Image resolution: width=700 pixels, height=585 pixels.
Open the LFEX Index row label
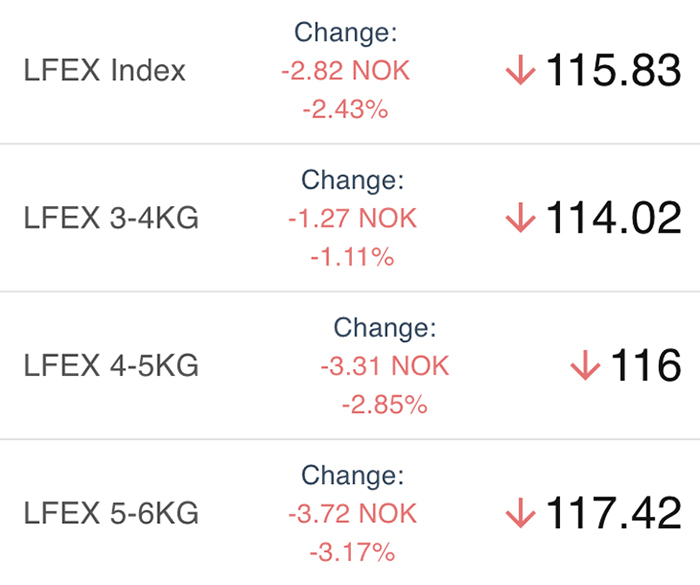click(104, 70)
